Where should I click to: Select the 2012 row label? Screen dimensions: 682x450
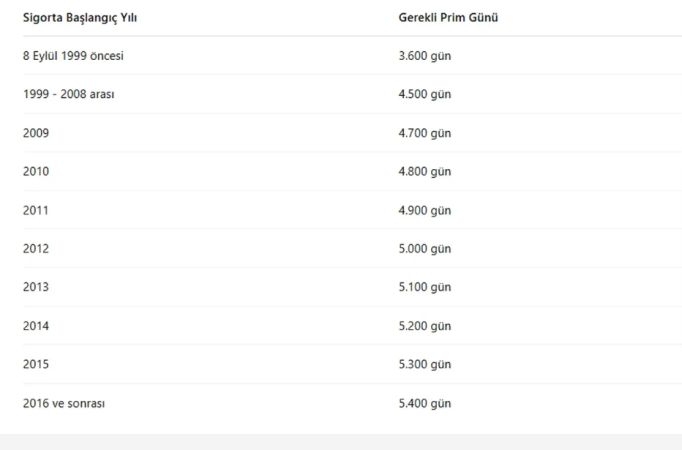(x=36, y=249)
